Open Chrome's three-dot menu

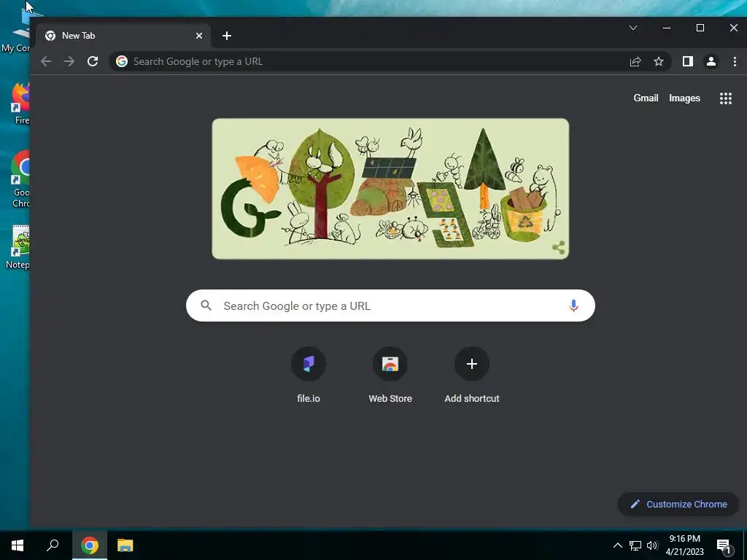point(735,61)
